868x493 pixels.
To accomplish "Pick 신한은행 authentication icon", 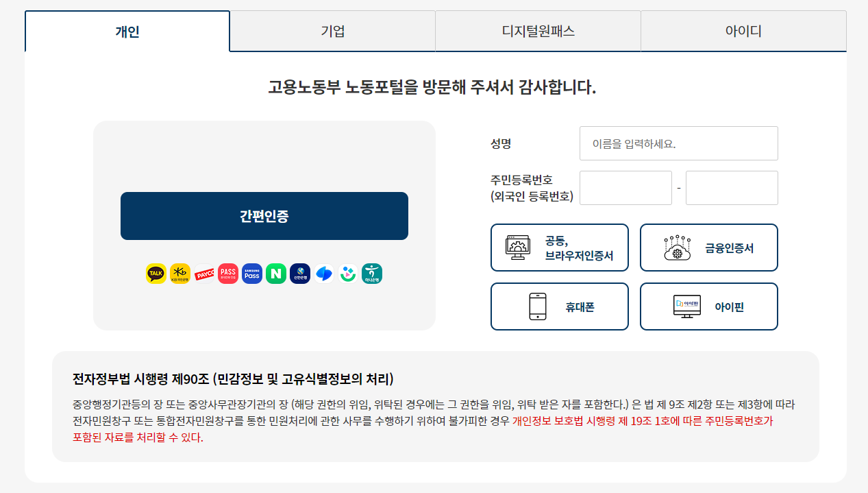I will [x=299, y=273].
